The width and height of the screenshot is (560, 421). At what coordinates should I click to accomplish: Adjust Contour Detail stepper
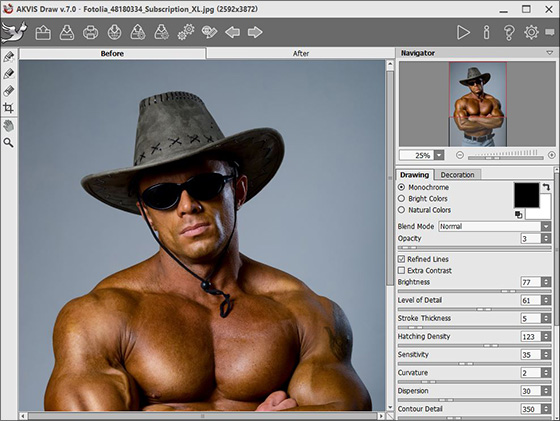546,409
